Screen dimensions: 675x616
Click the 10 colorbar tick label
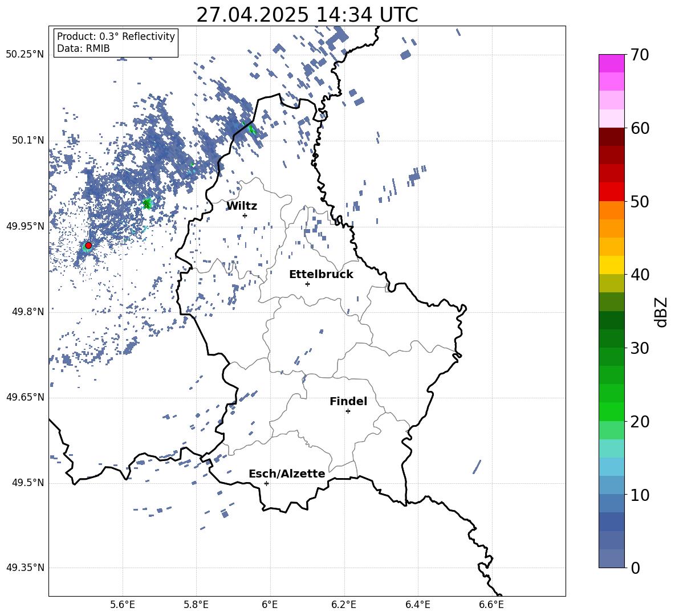coord(640,495)
